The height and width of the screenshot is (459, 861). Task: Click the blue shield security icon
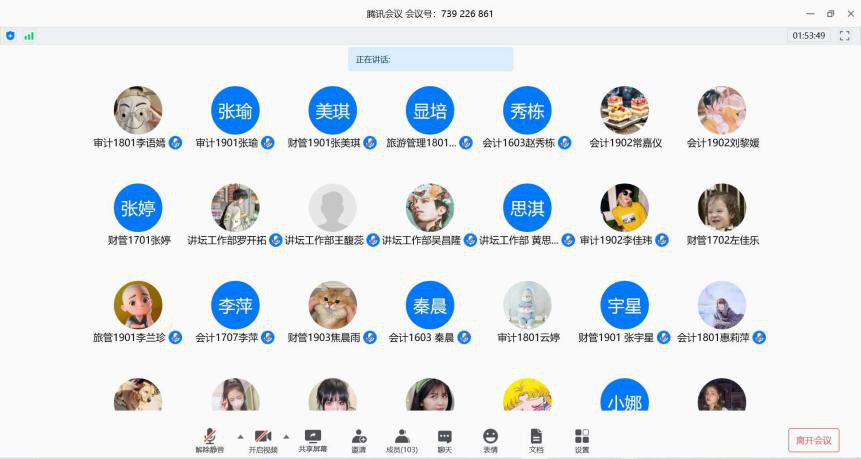[x=10, y=36]
